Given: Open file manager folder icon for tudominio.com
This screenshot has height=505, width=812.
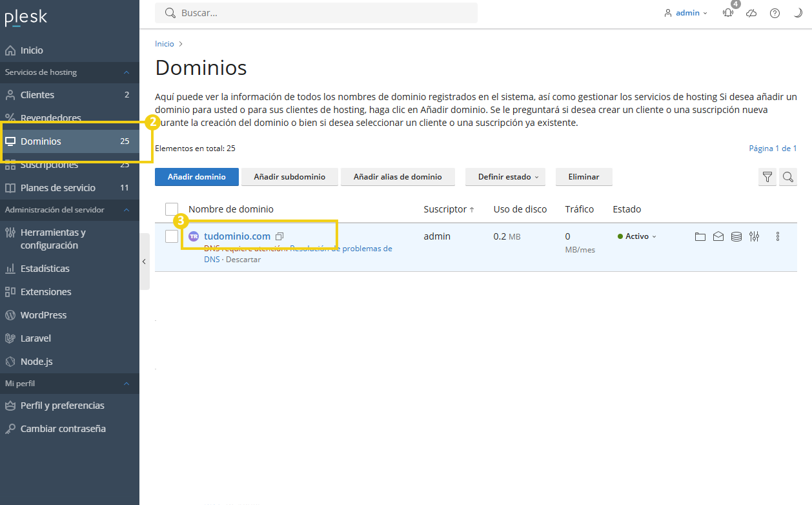Looking at the screenshot, I should (700, 236).
